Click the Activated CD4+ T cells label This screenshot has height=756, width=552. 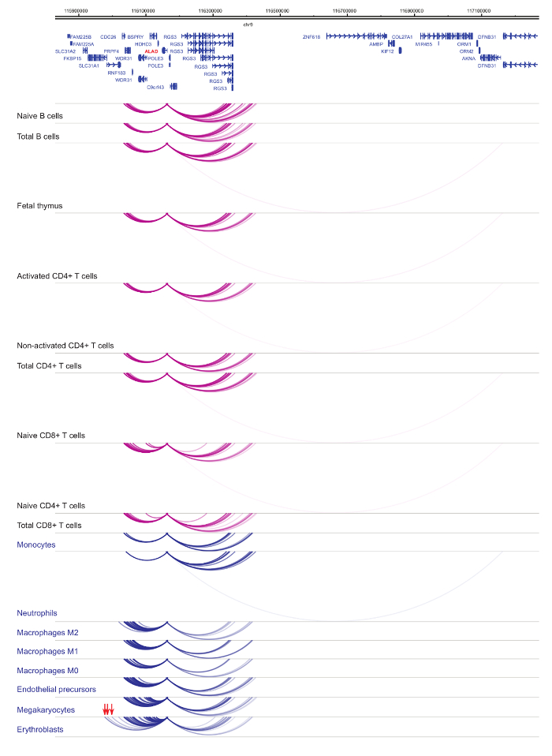62,275
